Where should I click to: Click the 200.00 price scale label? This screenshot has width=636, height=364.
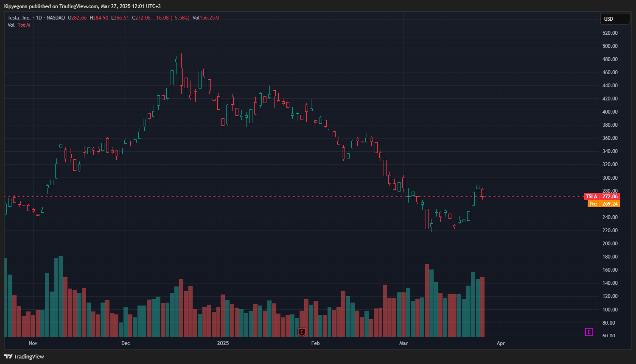[610, 244]
